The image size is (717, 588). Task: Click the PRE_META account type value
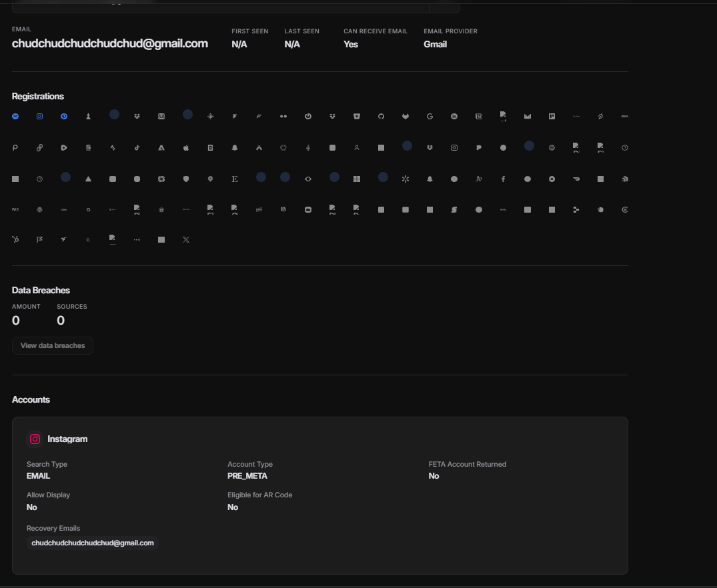click(247, 476)
